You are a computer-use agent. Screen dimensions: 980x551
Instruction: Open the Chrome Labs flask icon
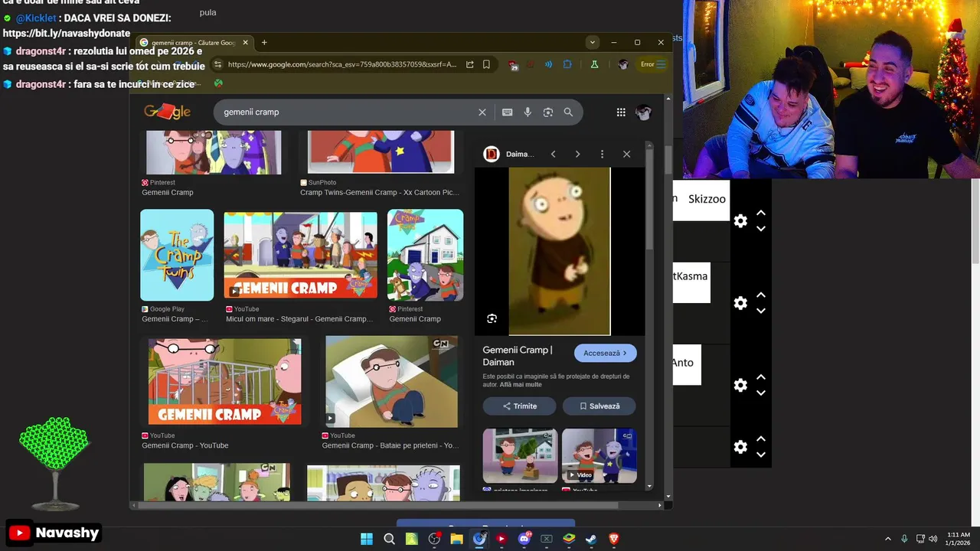[x=594, y=64]
